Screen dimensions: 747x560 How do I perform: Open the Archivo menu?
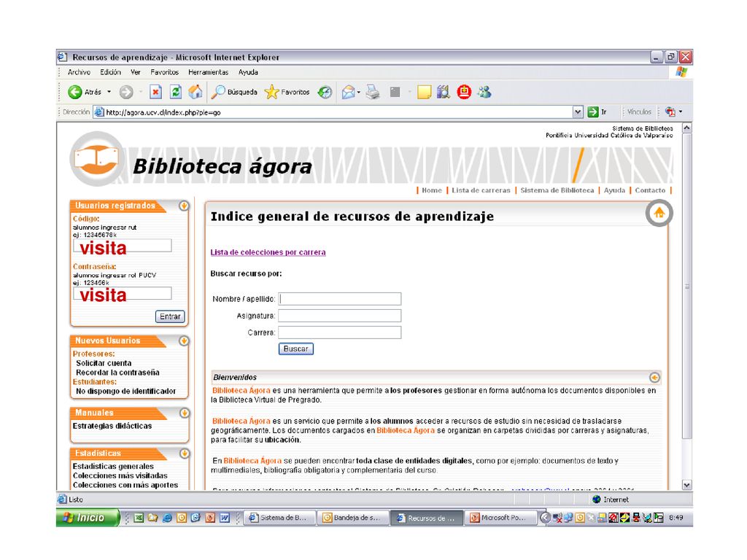(x=79, y=72)
